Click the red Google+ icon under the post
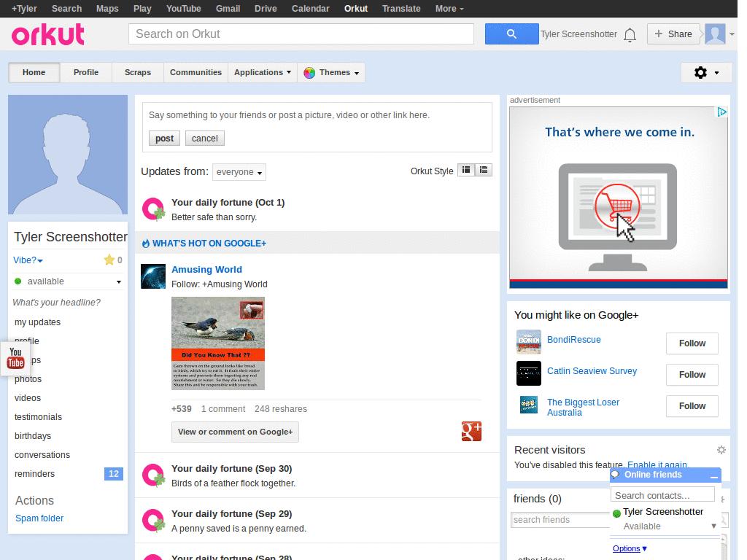Viewport: 747px width, 560px height. click(471, 431)
